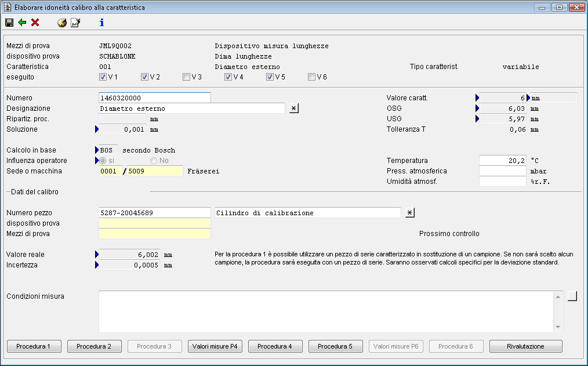The image size is (588, 366).
Task: Enable the V 3 checkbox
Action: 186,77
